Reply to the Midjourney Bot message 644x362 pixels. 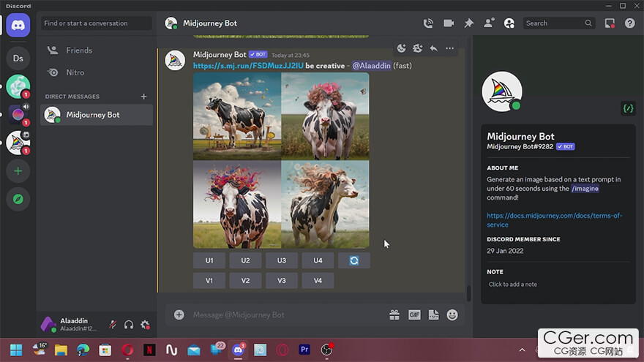pyautogui.click(x=434, y=48)
